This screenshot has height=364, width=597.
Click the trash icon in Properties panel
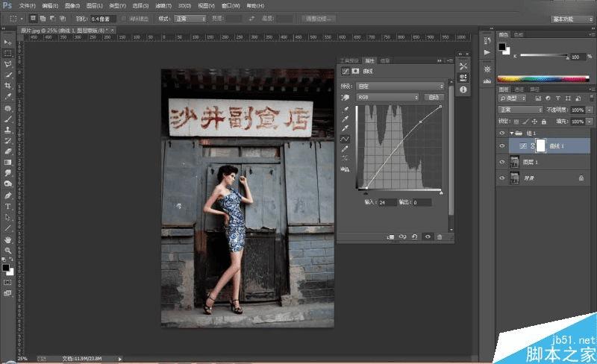coord(440,236)
